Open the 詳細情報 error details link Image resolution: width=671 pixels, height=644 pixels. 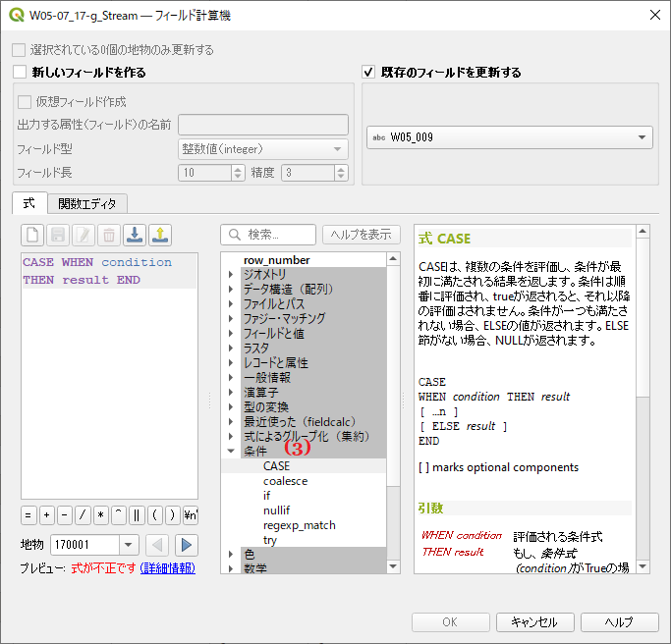(x=167, y=568)
